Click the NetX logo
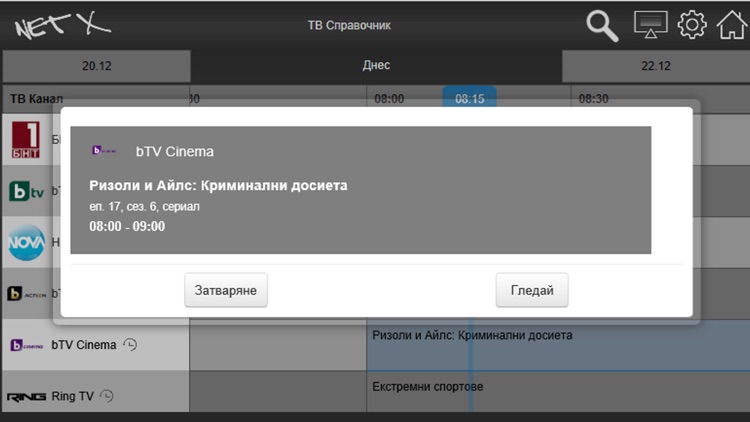 [62, 25]
